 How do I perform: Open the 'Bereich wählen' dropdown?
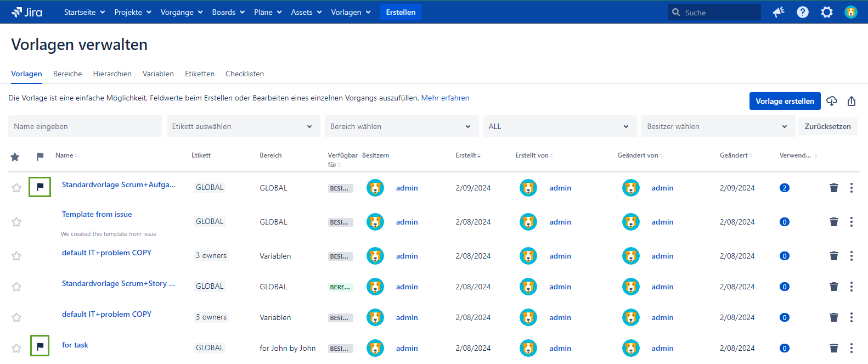[x=401, y=126]
